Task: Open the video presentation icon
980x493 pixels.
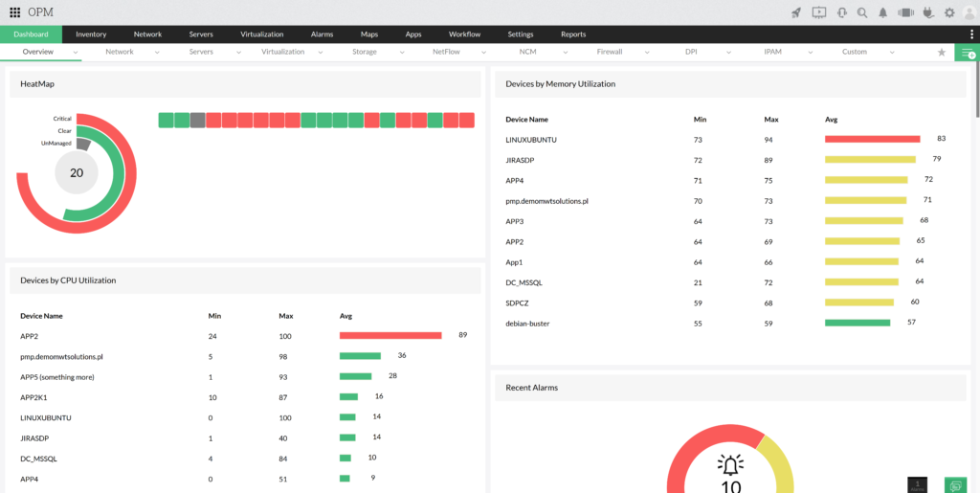Action: (818, 12)
